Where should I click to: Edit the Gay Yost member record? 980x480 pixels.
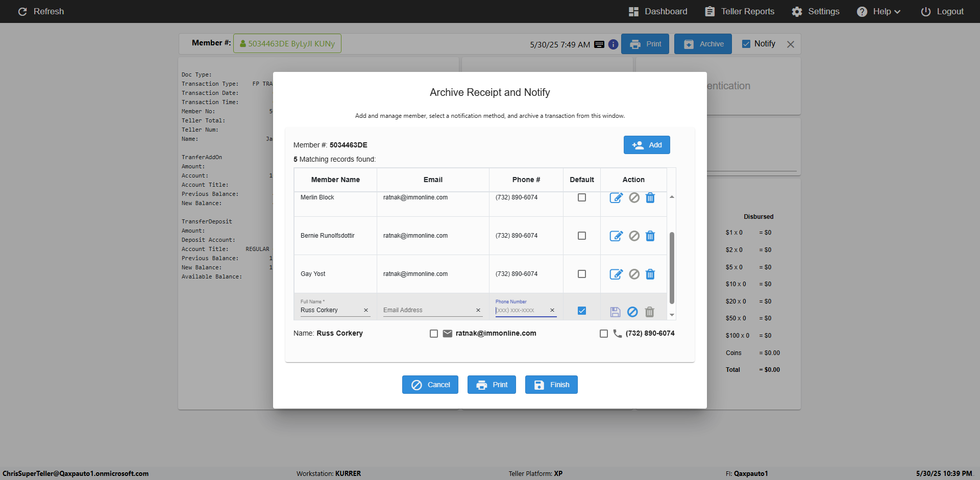coord(616,274)
